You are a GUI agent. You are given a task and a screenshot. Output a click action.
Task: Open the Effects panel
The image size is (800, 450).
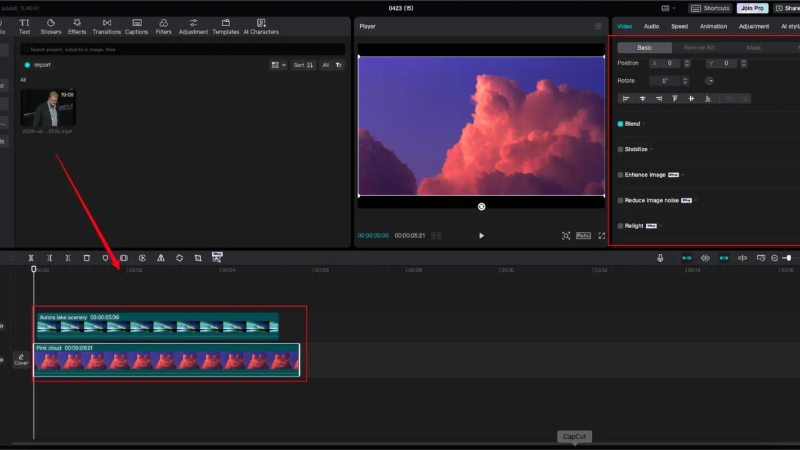click(x=77, y=27)
